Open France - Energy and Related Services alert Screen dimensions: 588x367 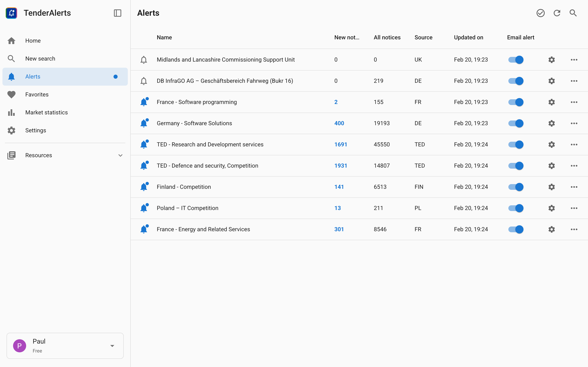(x=203, y=229)
